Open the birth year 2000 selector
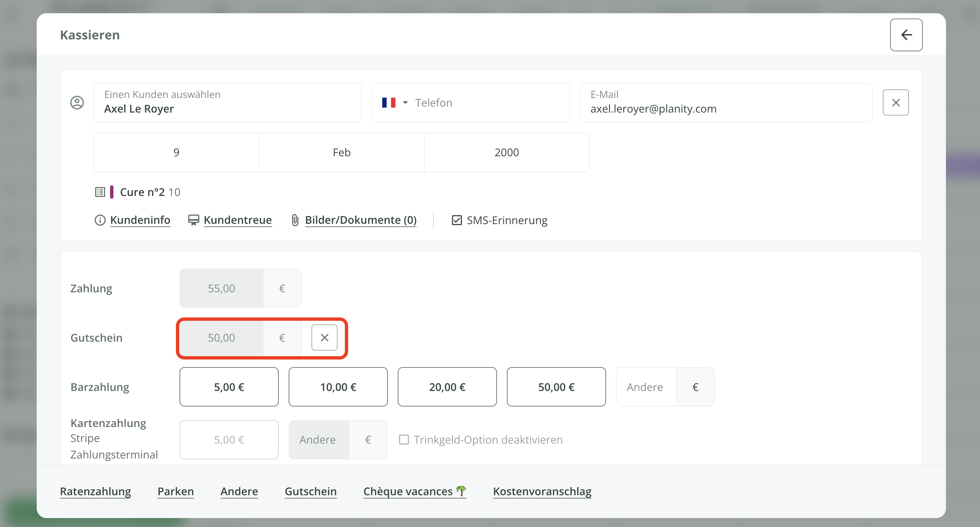The image size is (980, 527). [x=506, y=152]
